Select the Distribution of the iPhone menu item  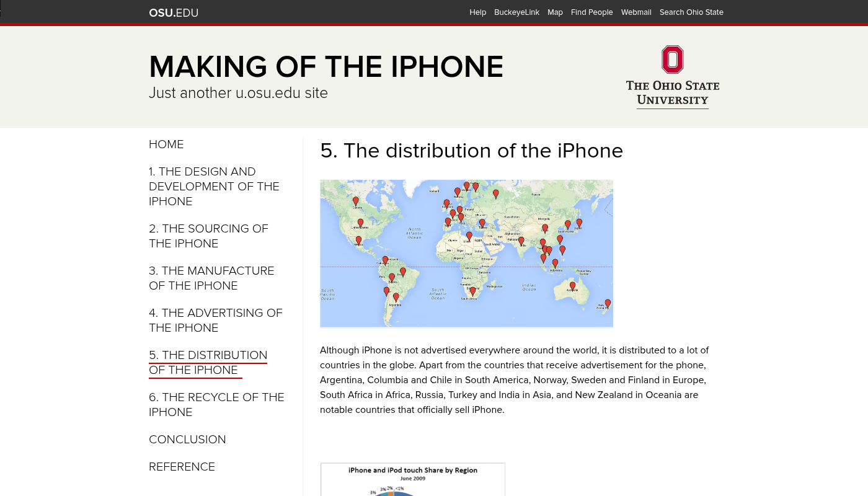click(x=208, y=362)
